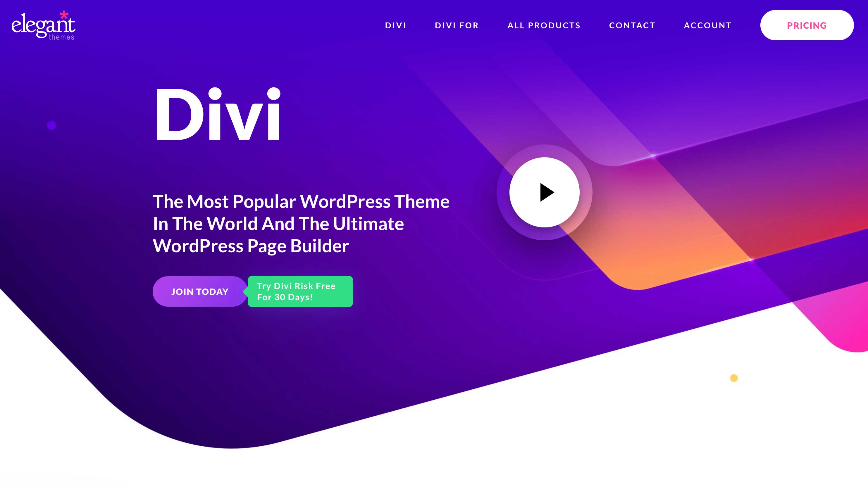Expand the ACCOUNT dropdown menu
This screenshot has width=868, height=487.
click(x=708, y=25)
